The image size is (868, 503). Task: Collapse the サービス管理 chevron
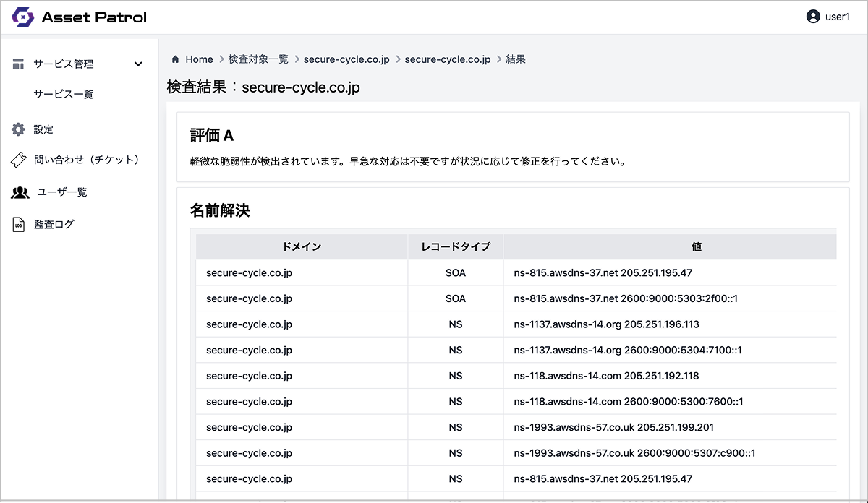139,64
